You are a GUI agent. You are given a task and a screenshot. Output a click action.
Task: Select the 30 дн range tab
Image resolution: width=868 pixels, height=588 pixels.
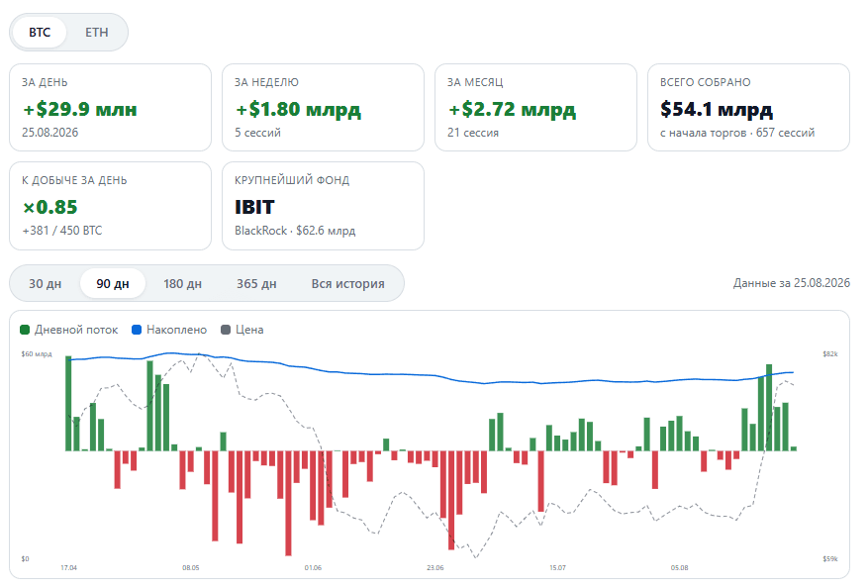(45, 283)
